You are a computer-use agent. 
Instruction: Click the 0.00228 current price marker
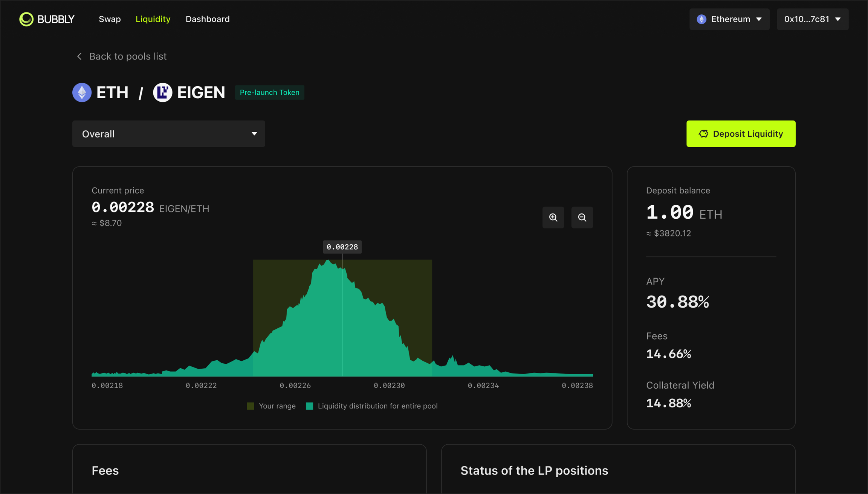coord(342,247)
